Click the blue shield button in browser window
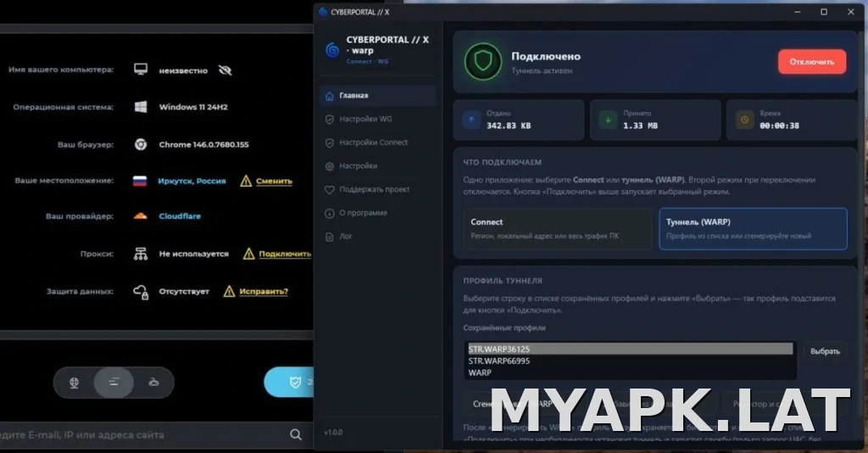The image size is (868, 453). pyautogui.click(x=289, y=382)
